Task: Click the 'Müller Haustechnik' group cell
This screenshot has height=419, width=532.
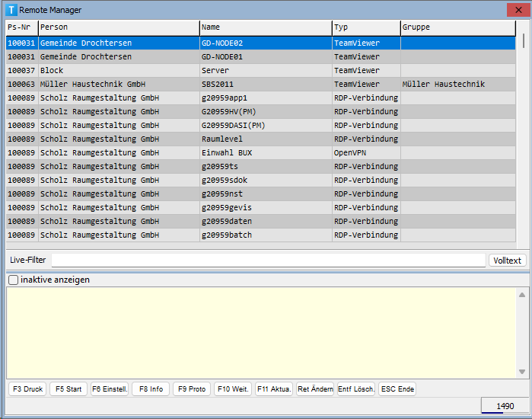Action: (x=458, y=85)
